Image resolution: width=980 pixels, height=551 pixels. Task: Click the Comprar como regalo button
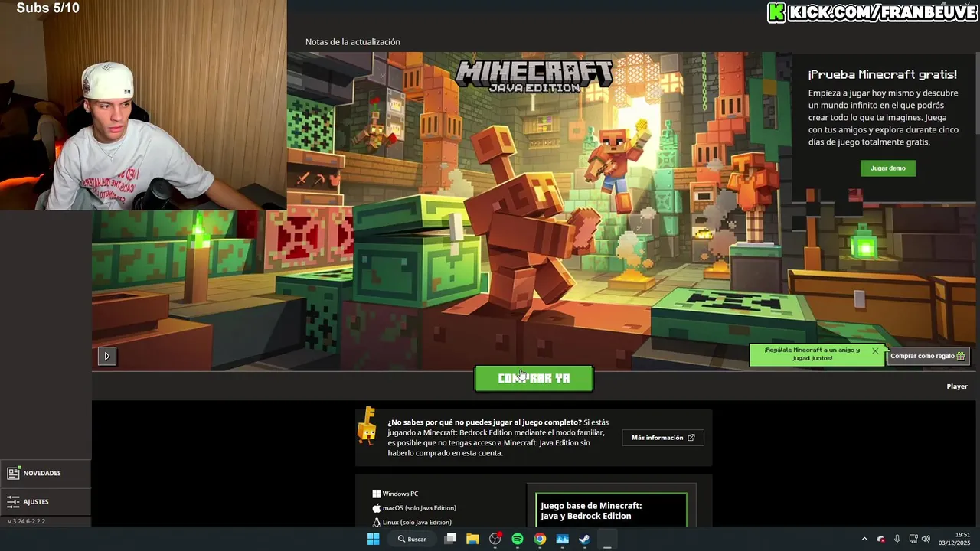[x=928, y=356]
